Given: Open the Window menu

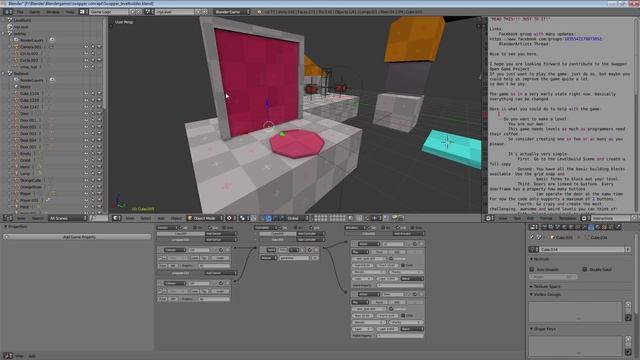Looking at the screenshot, I should click(x=53, y=12).
